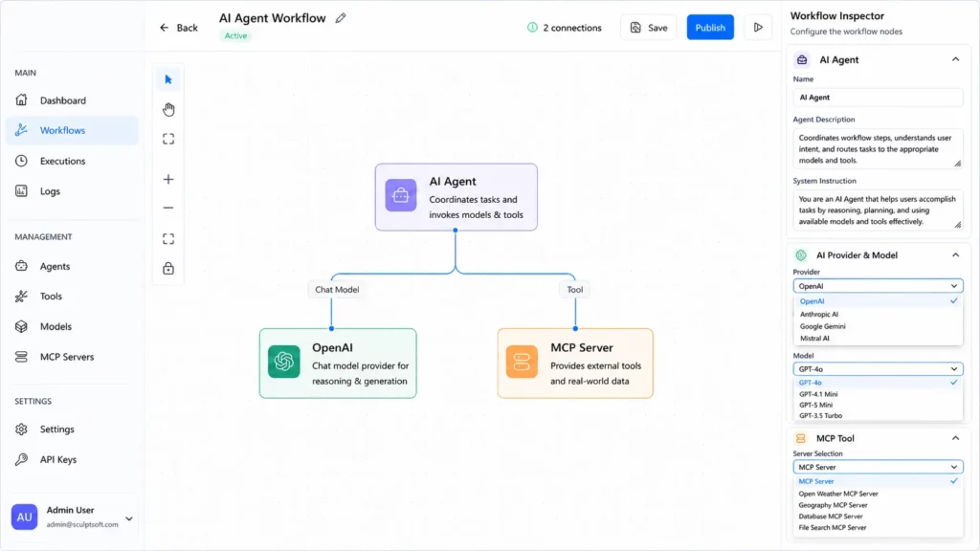
Task: Click the AU user avatar
Action: coord(24,517)
